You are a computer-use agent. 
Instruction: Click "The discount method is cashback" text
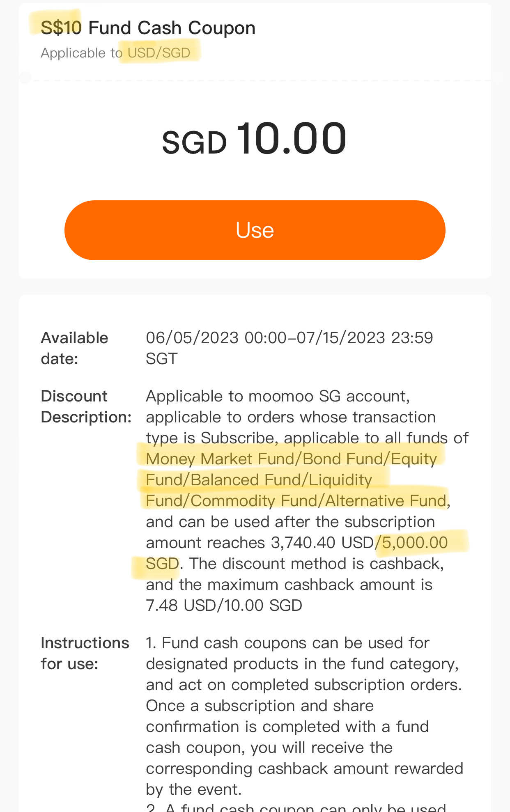[316, 564]
